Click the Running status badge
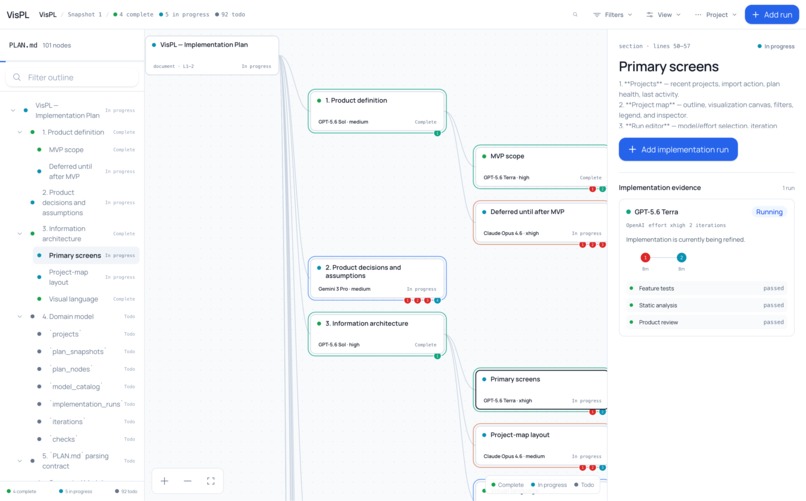 point(769,212)
